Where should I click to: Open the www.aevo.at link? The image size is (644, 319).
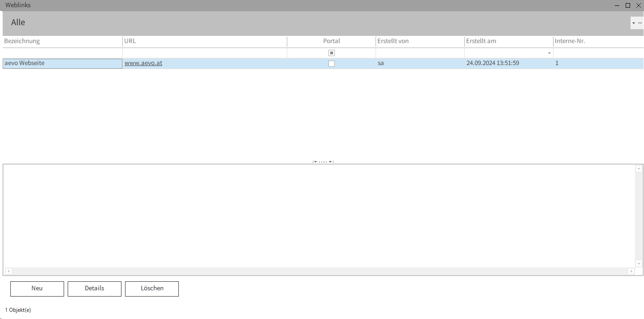pyautogui.click(x=143, y=63)
